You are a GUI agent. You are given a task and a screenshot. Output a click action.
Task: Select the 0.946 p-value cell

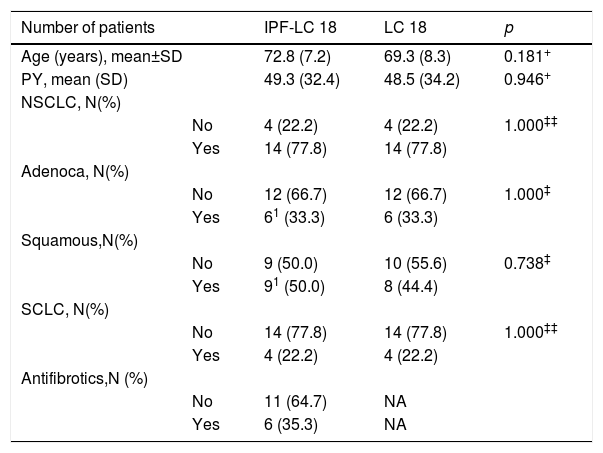click(x=528, y=79)
